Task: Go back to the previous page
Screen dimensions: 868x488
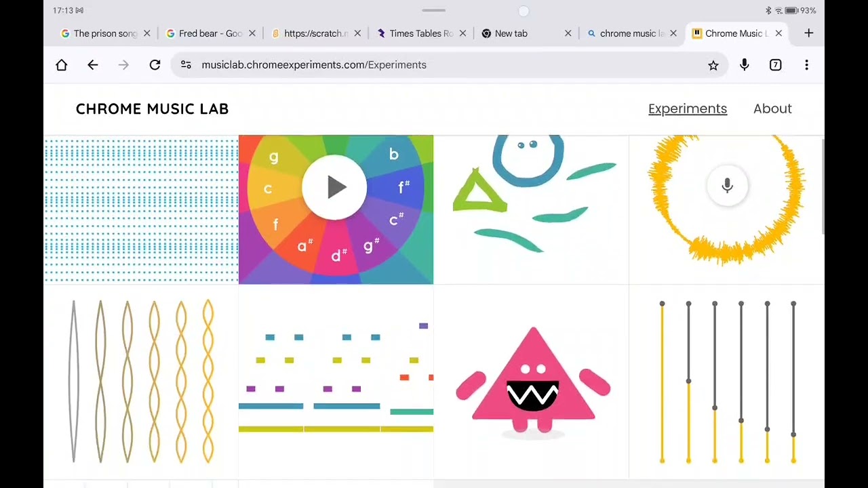Action: pos(93,65)
